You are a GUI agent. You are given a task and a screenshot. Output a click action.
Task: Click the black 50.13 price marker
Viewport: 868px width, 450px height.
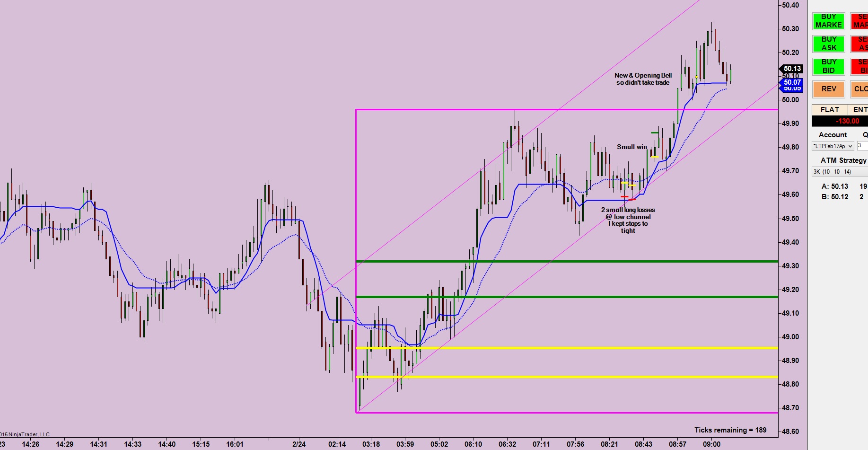point(791,69)
